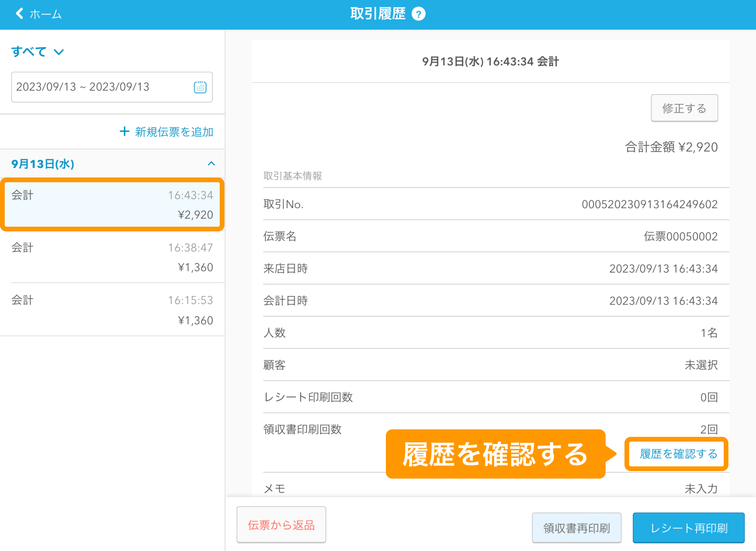
Task: Click the 9月13日(水) date header
Action: (x=43, y=164)
